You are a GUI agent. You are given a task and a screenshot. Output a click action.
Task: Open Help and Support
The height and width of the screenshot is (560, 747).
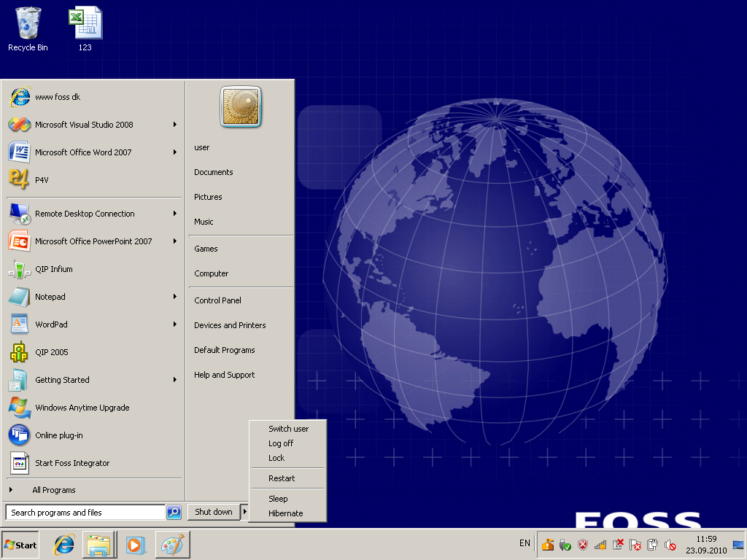(x=225, y=376)
